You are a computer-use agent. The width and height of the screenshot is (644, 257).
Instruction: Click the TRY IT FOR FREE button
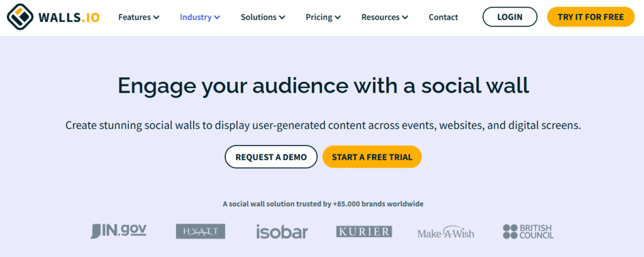591,17
